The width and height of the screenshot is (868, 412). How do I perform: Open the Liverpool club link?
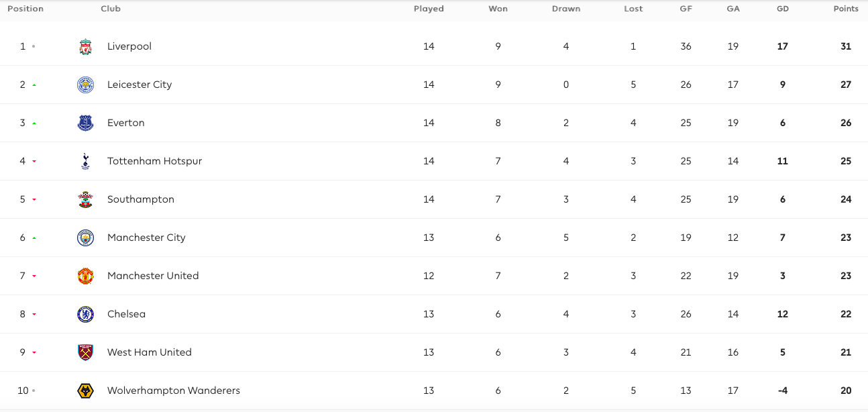[x=129, y=46]
